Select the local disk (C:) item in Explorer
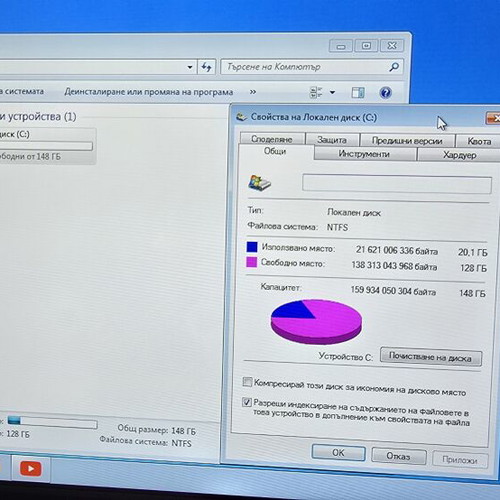 click(47, 146)
